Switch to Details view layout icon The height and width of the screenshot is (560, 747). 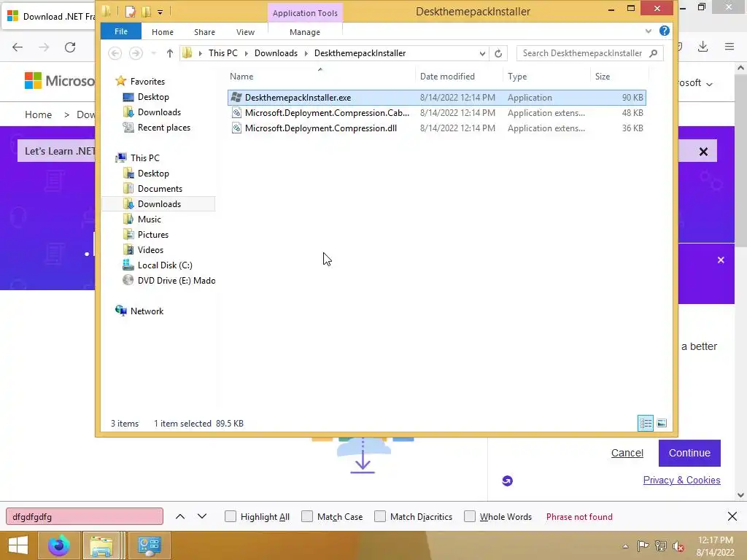tap(646, 423)
